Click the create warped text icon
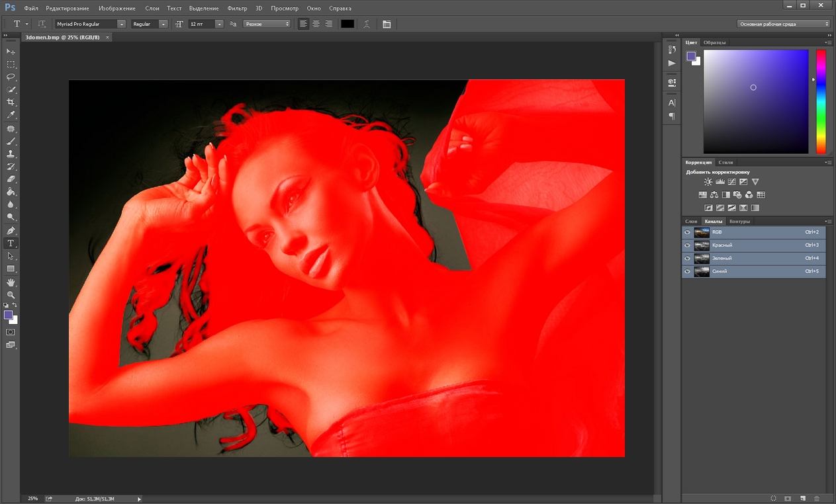Screen dimensions: 836x504 pos(366,24)
